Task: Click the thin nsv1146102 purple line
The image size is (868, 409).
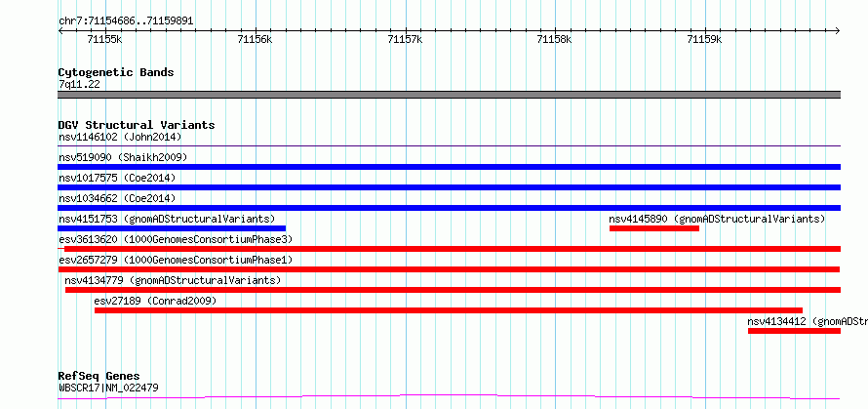Action: pyautogui.click(x=449, y=146)
